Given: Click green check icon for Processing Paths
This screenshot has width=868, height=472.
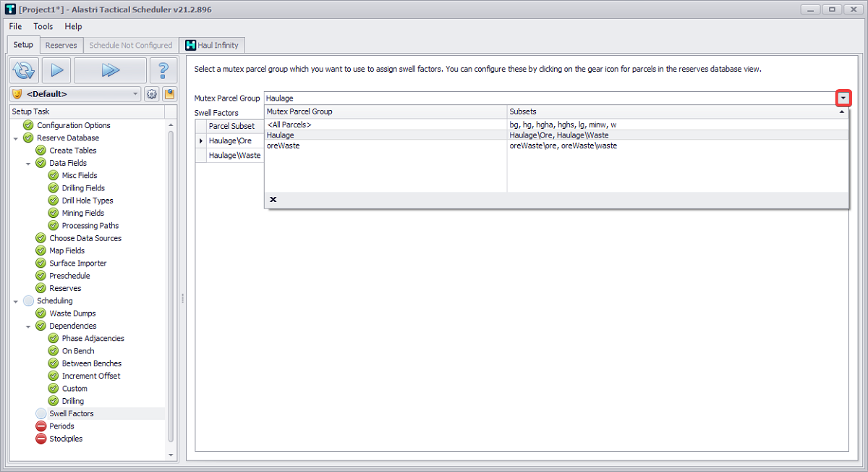Looking at the screenshot, I should coord(53,226).
